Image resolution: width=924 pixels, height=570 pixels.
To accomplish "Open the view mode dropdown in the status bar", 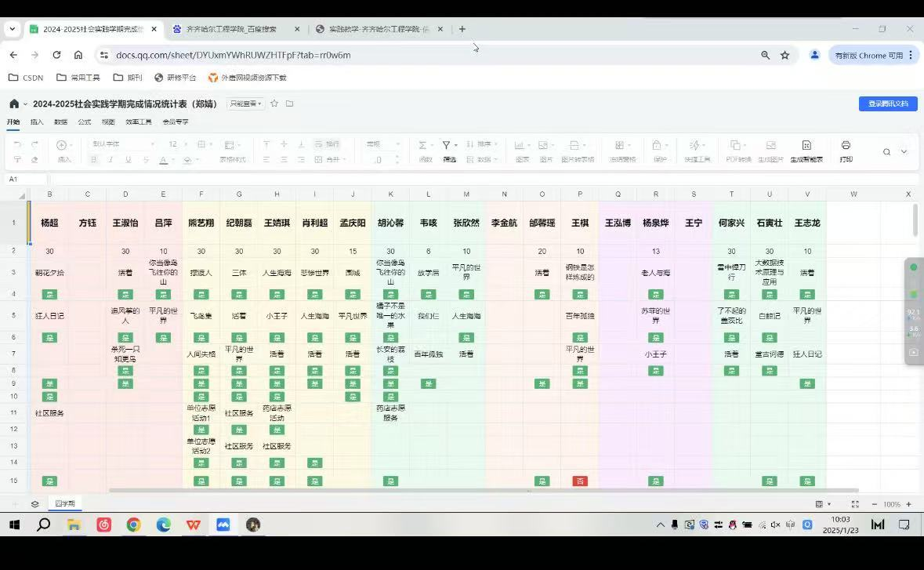I will pos(822,504).
